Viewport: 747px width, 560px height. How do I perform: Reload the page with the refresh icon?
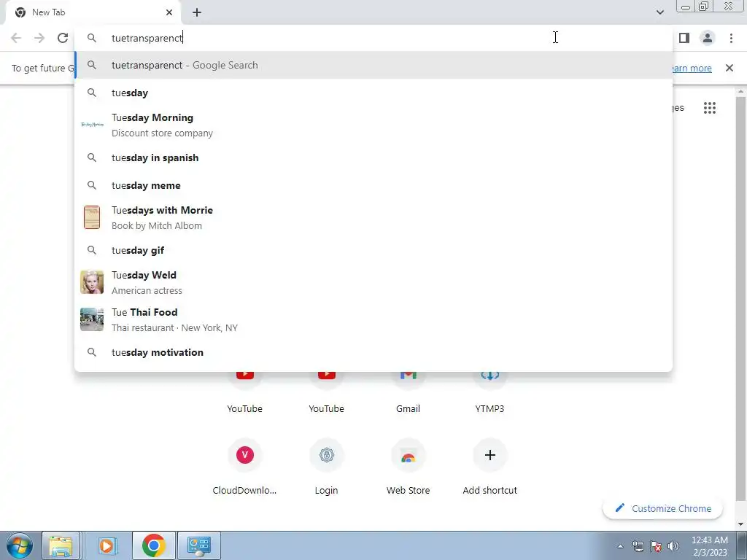click(63, 38)
